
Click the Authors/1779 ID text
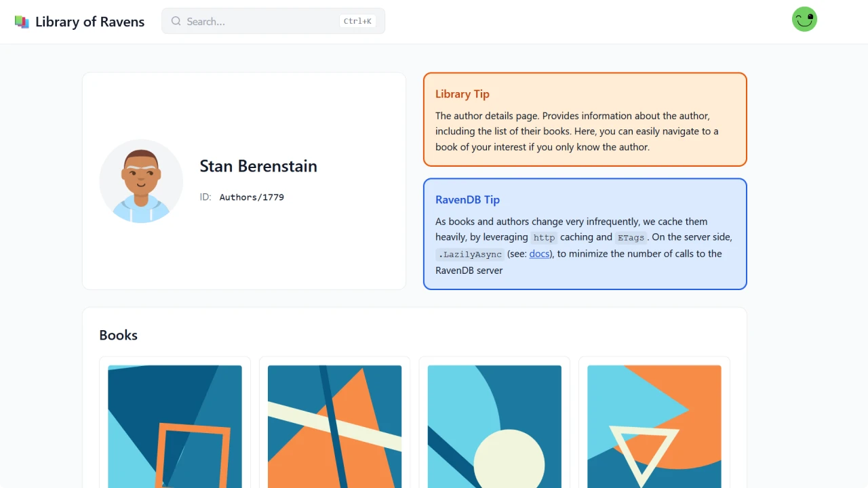(x=252, y=197)
